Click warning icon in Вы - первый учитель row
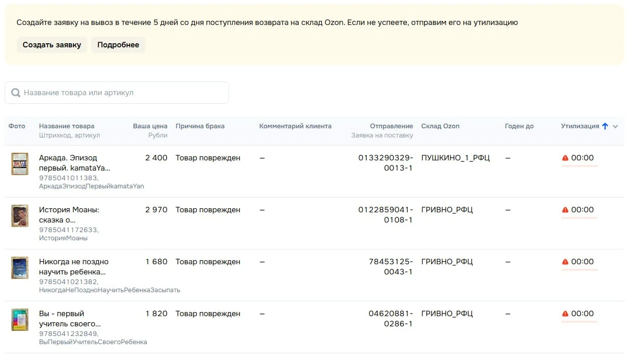This screenshot has width=627, height=364. [x=565, y=314]
